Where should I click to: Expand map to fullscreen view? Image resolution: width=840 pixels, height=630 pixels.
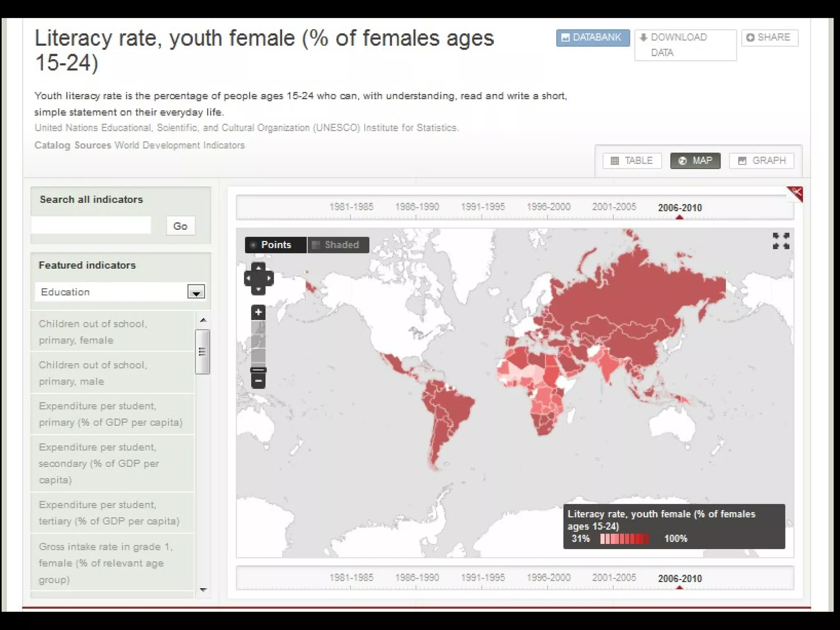pos(781,241)
